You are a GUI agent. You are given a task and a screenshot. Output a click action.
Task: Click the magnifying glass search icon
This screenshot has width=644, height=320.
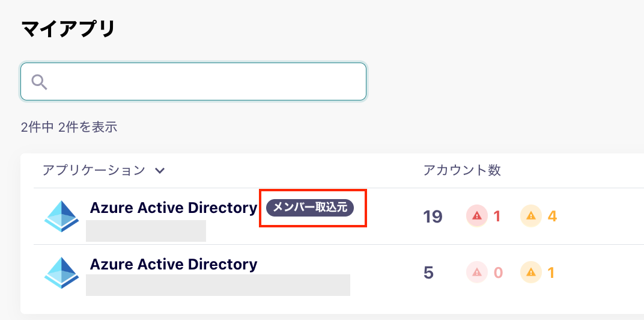[40, 82]
